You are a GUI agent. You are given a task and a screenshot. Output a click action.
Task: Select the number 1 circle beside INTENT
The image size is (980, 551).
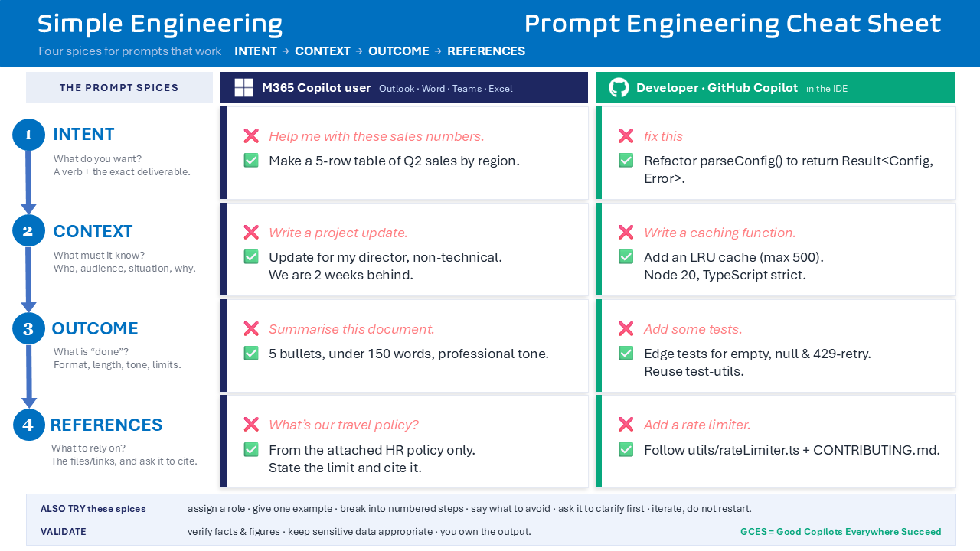coord(28,135)
